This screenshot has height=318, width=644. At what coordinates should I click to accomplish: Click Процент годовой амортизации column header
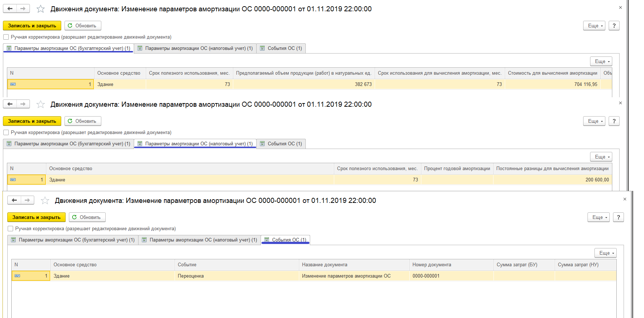[x=457, y=168]
